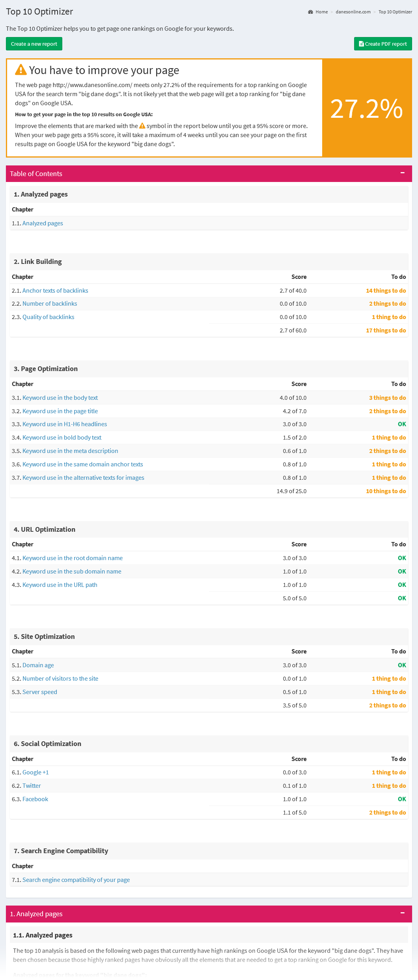The height and width of the screenshot is (980, 418).
Task: Click Top 10 Optimizer breadcrumb item
Action: click(x=395, y=12)
